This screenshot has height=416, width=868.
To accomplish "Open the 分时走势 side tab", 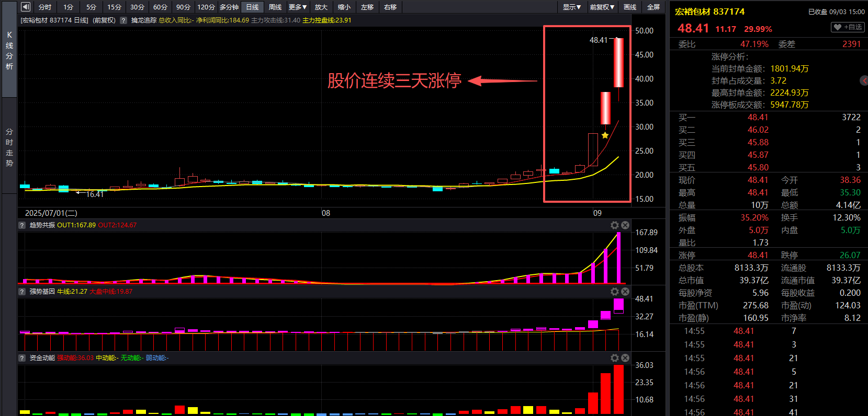I will tap(9, 147).
